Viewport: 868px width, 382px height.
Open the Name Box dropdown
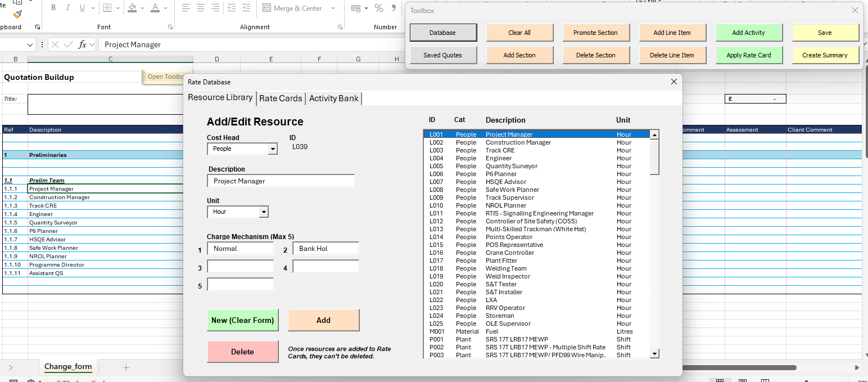pos(30,44)
